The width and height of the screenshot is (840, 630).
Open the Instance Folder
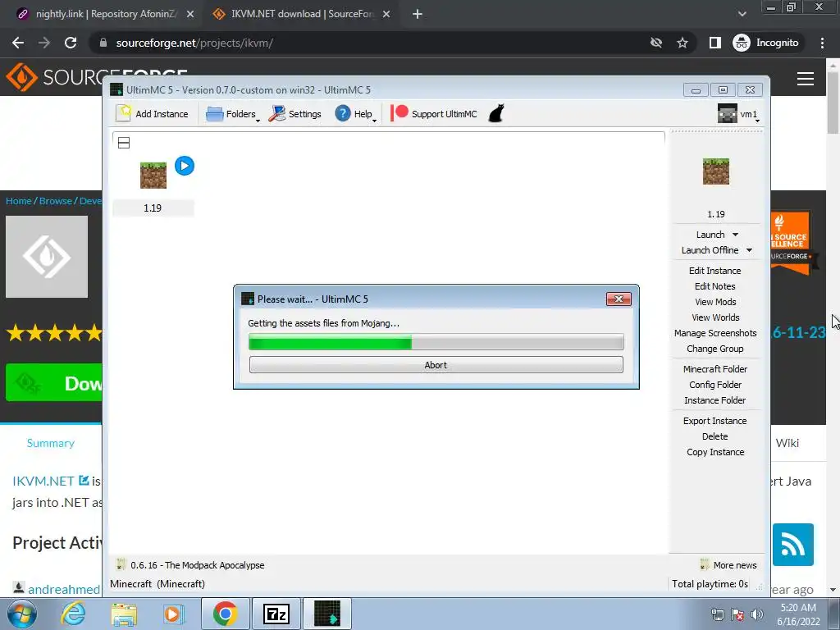click(714, 399)
